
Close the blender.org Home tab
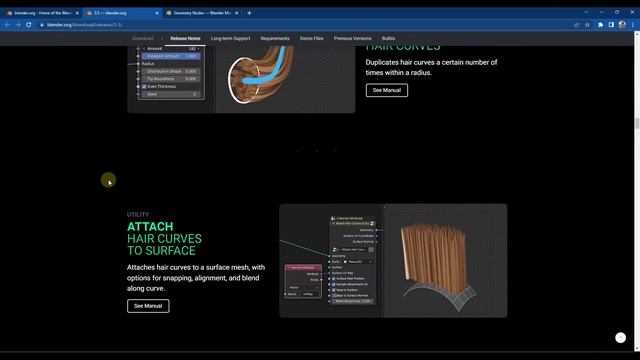point(77,13)
